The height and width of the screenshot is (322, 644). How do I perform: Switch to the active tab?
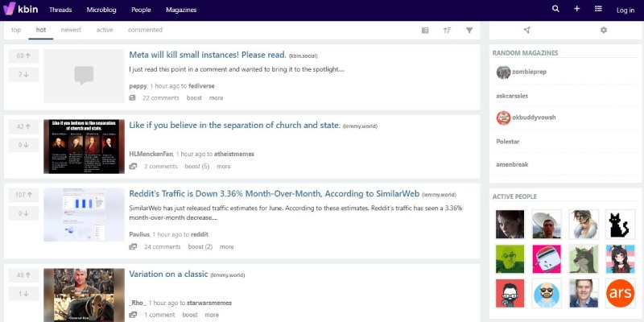click(x=105, y=30)
